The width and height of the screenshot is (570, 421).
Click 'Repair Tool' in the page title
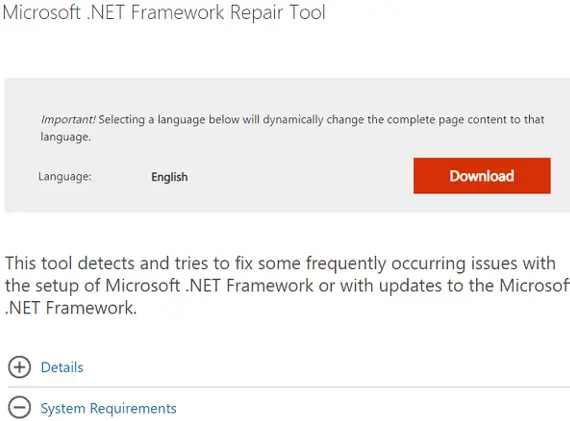click(278, 12)
